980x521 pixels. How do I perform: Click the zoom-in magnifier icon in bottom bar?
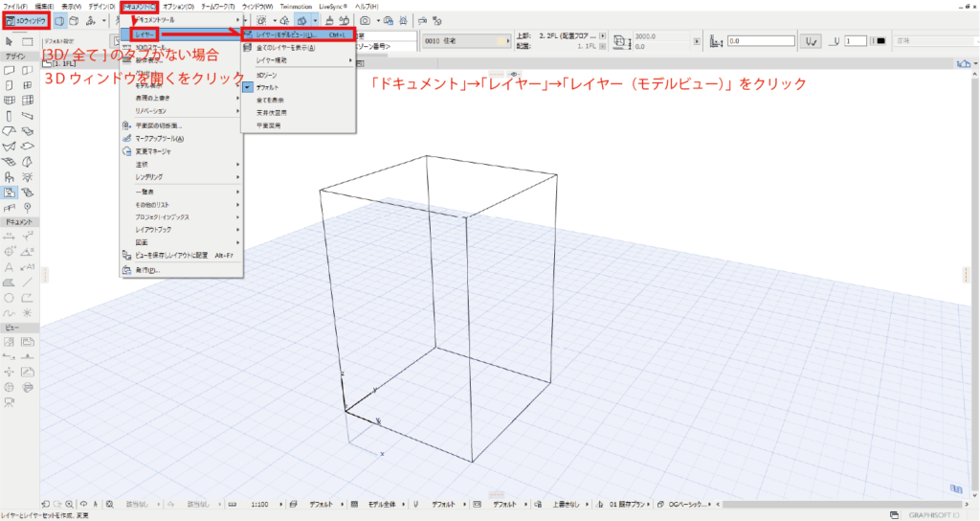tap(69, 504)
